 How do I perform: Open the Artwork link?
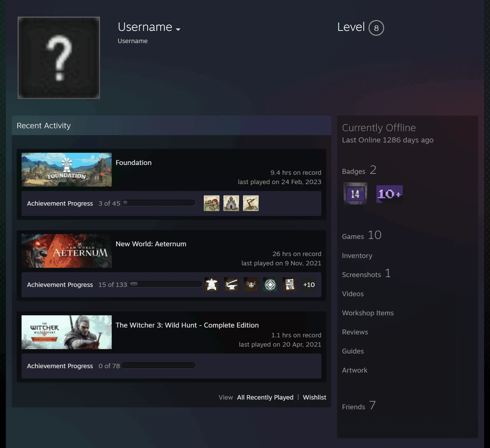(x=354, y=370)
